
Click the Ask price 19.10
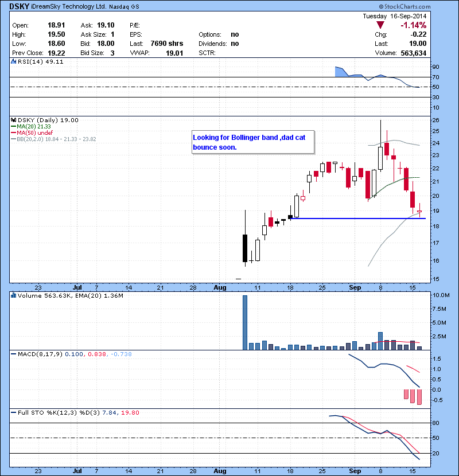[106, 25]
